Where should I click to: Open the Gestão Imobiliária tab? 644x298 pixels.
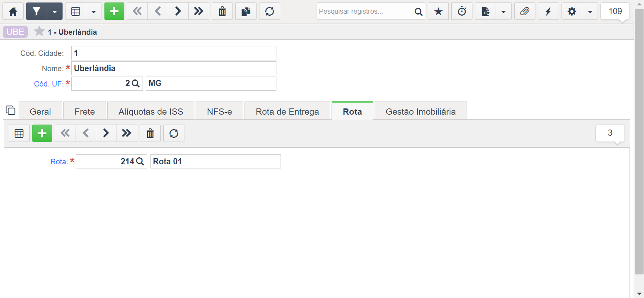point(421,111)
